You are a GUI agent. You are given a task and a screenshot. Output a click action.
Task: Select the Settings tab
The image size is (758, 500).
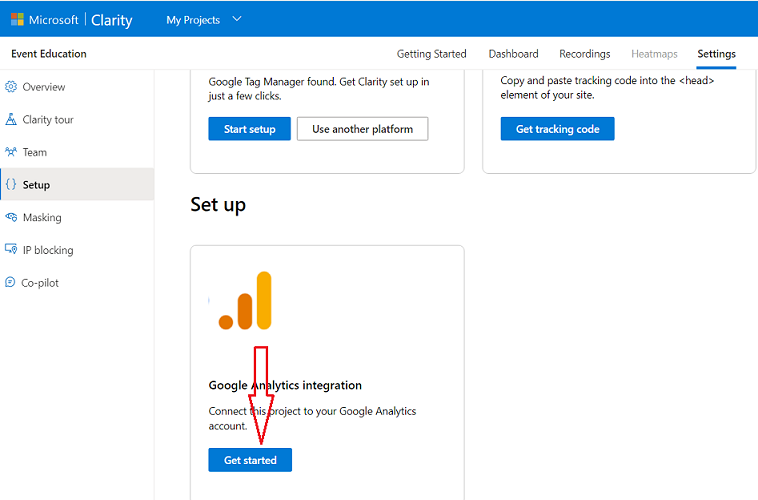(716, 54)
